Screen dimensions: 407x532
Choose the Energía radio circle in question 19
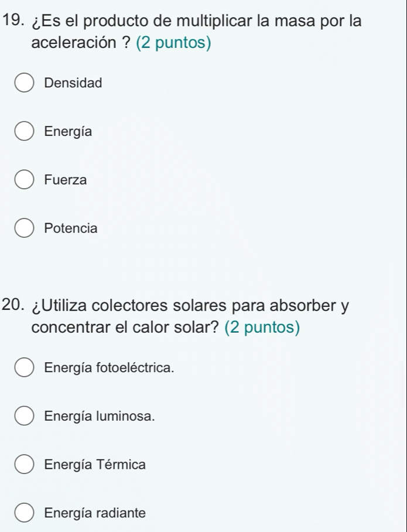click(x=24, y=131)
